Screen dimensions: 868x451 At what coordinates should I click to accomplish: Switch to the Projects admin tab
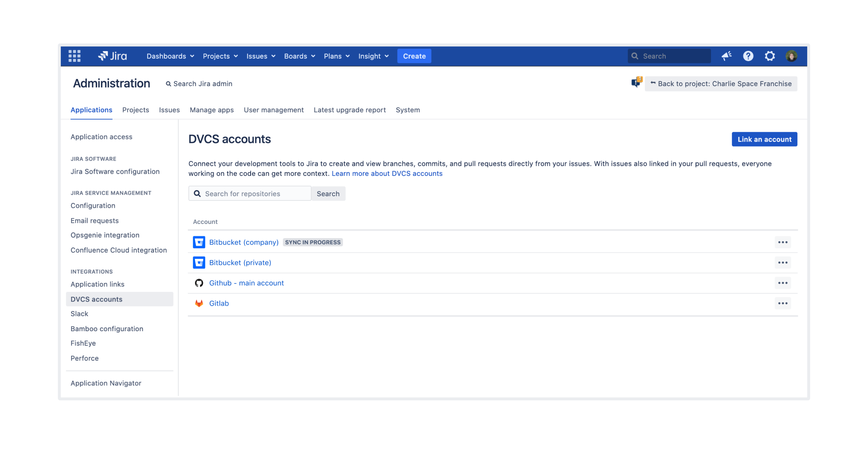(136, 110)
